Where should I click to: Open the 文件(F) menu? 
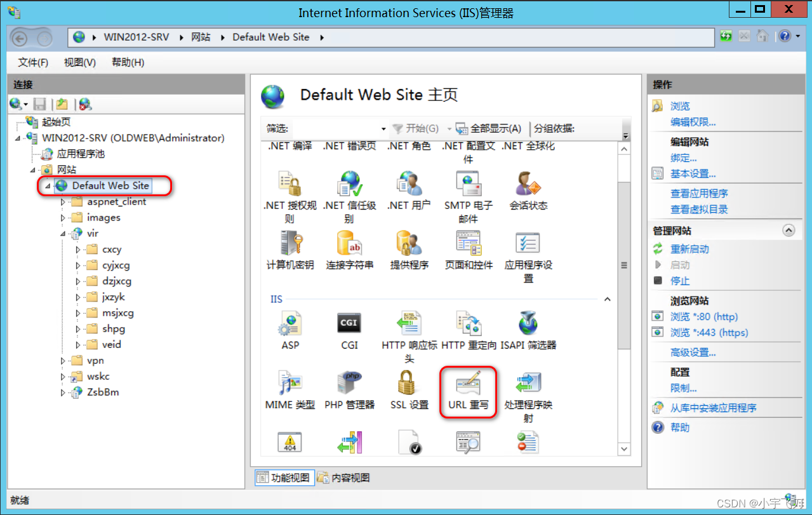33,62
